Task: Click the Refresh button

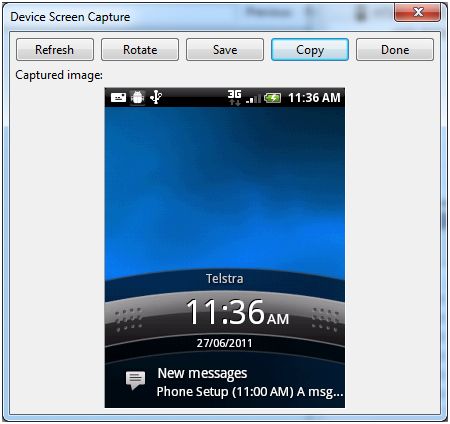Action: (55, 50)
